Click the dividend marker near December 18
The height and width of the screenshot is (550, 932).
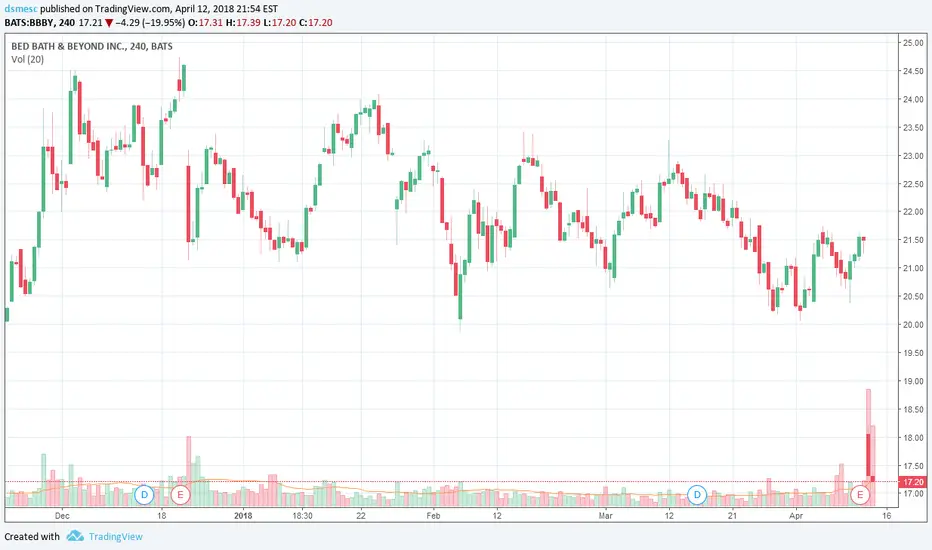pos(144,495)
